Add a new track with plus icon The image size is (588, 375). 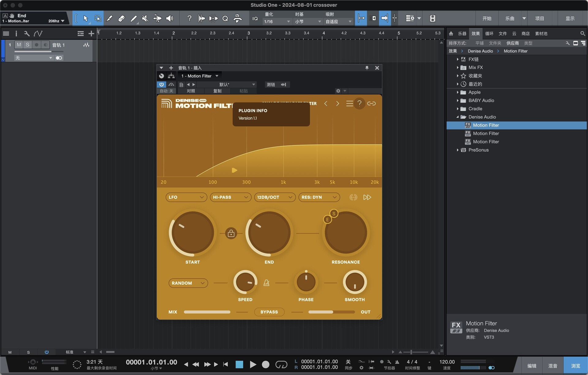(91, 34)
